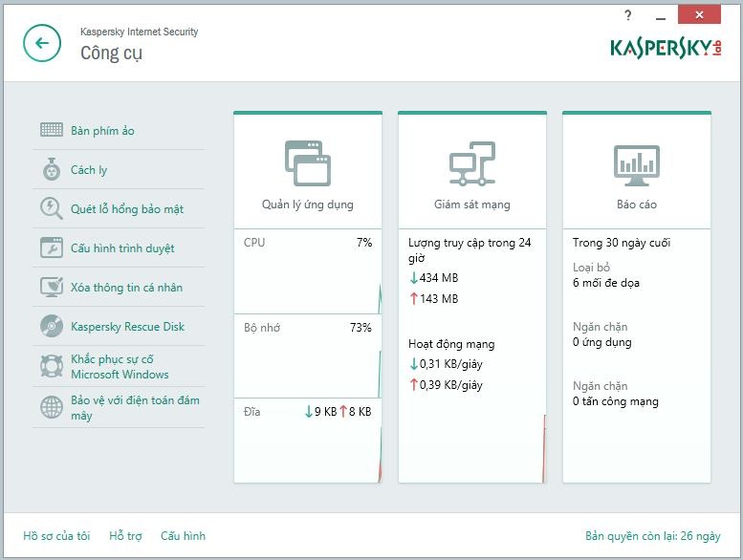Click the Bản quyền còn lại license link
Screen dimensions: 743x560
coord(652,536)
